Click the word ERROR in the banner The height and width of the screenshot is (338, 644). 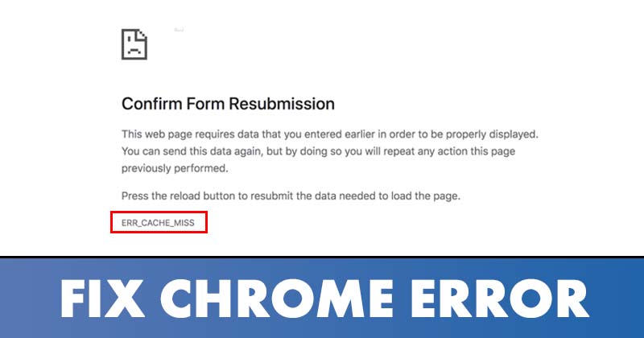pyautogui.click(x=499, y=299)
